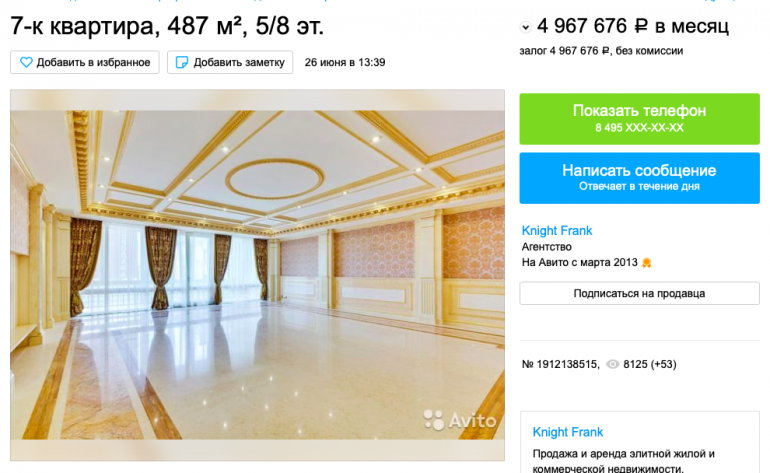Open chat via Написать сообщение button

(639, 178)
